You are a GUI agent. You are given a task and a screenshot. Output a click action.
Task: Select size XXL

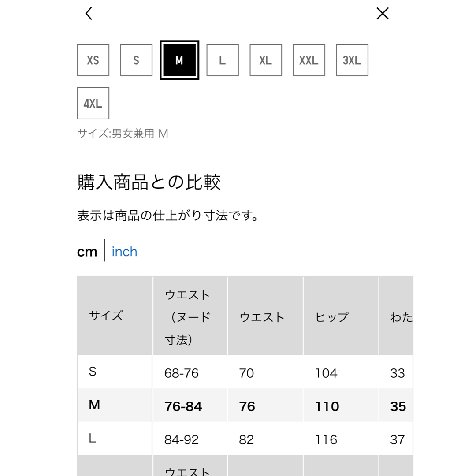tap(309, 60)
